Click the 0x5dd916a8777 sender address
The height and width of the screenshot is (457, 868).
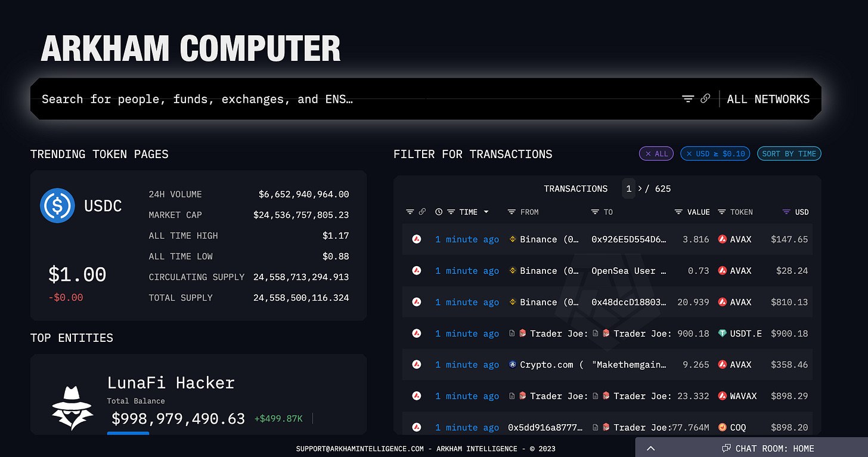click(545, 427)
